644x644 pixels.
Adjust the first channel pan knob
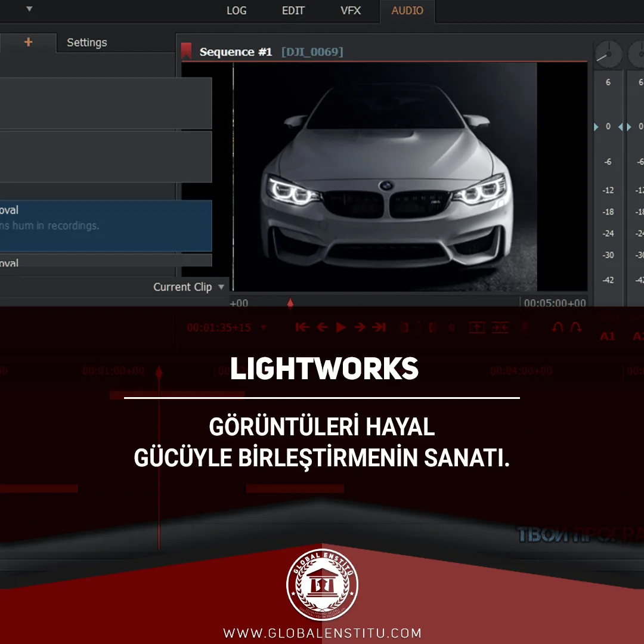click(608, 54)
